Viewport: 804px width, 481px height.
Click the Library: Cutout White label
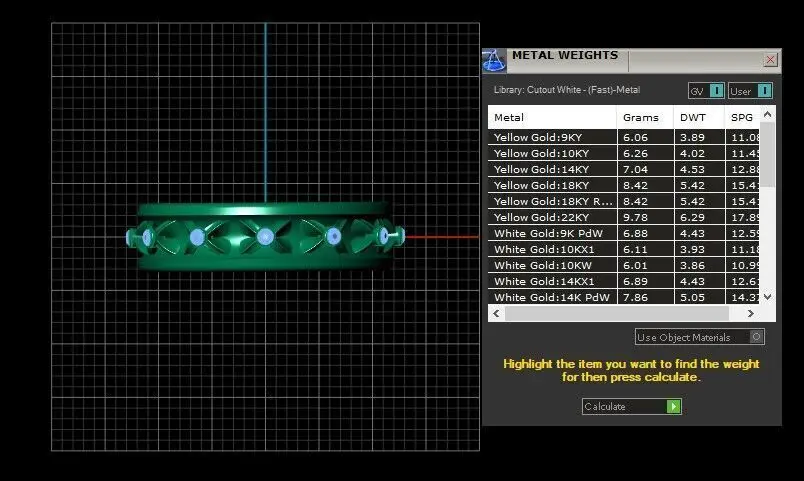[x=567, y=90]
